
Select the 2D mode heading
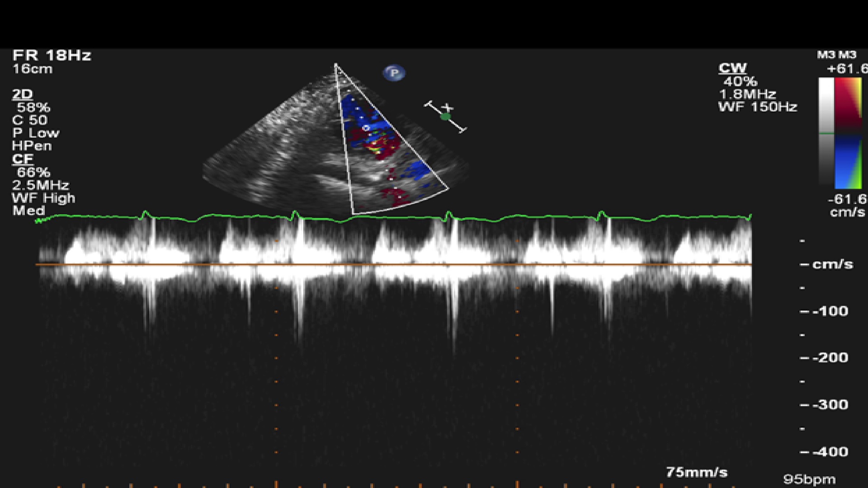tap(22, 94)
